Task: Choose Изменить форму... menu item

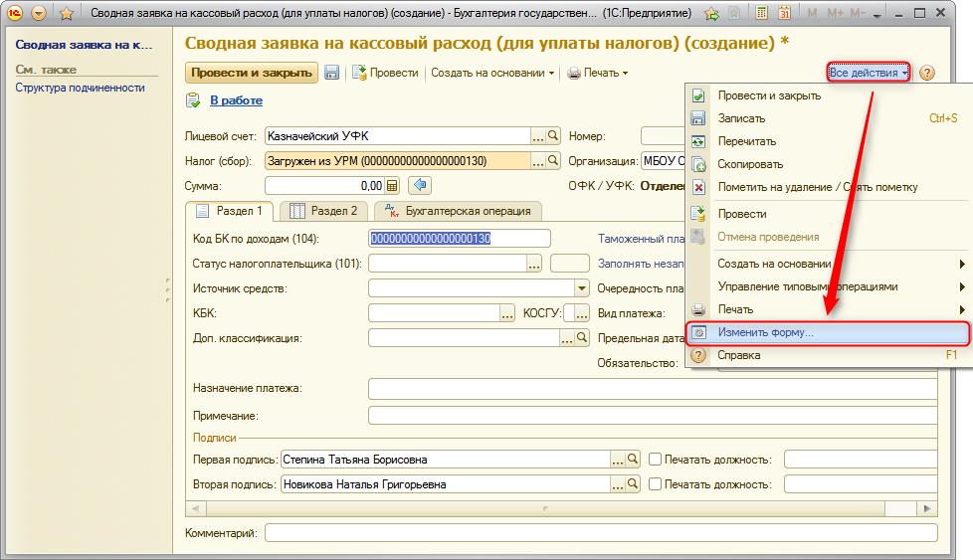Action: (x=828, y=332)
